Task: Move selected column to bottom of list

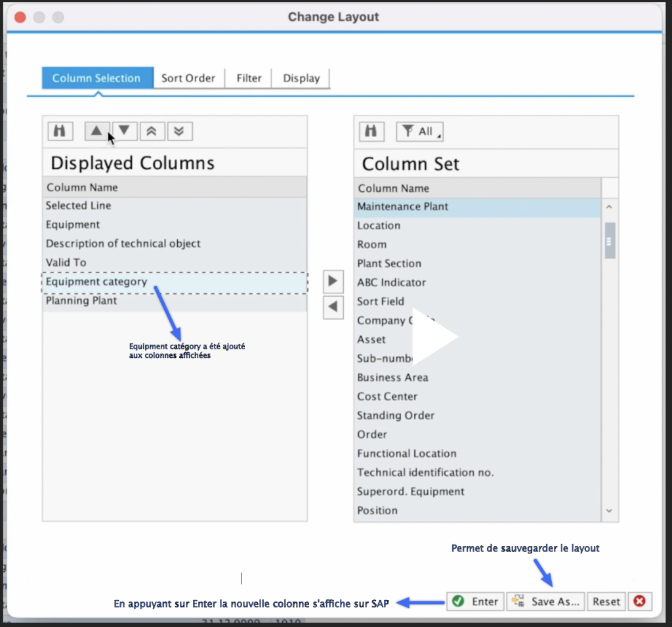Action: click(x=179, y=131)
